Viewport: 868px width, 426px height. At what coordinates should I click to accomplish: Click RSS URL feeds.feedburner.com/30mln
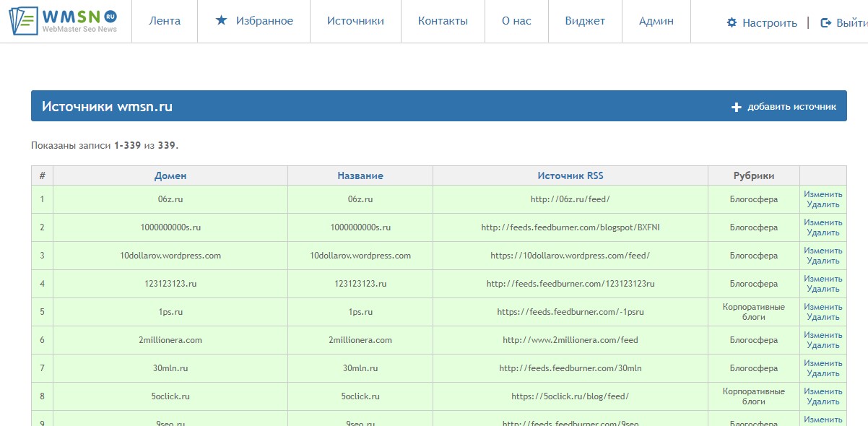pyautogui.click(x=570, y=368)
